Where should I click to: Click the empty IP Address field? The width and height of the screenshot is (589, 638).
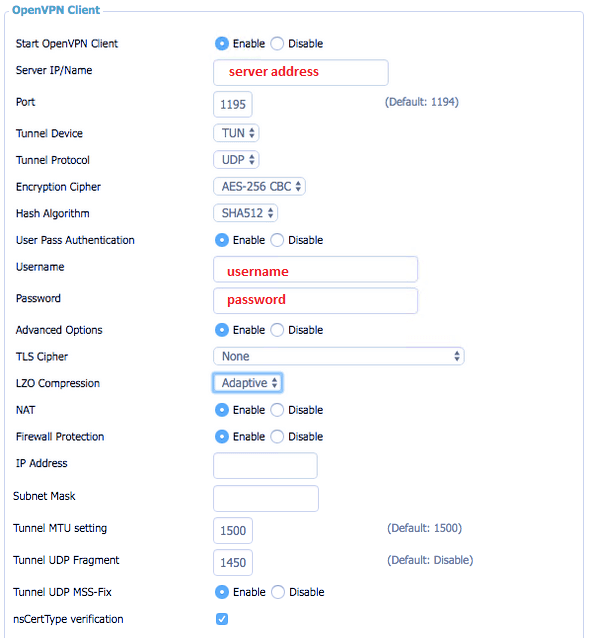[265, 465]
